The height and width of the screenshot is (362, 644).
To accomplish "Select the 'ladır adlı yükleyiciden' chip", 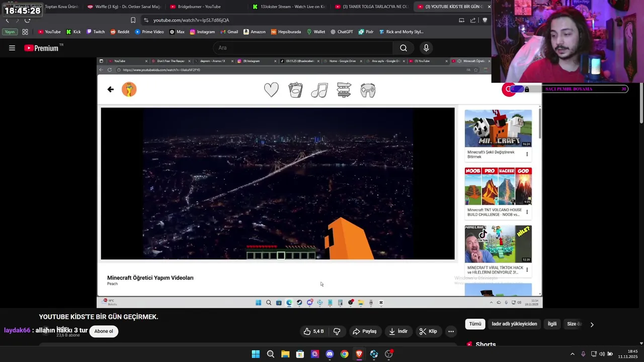I will click(x=514, y=324).
